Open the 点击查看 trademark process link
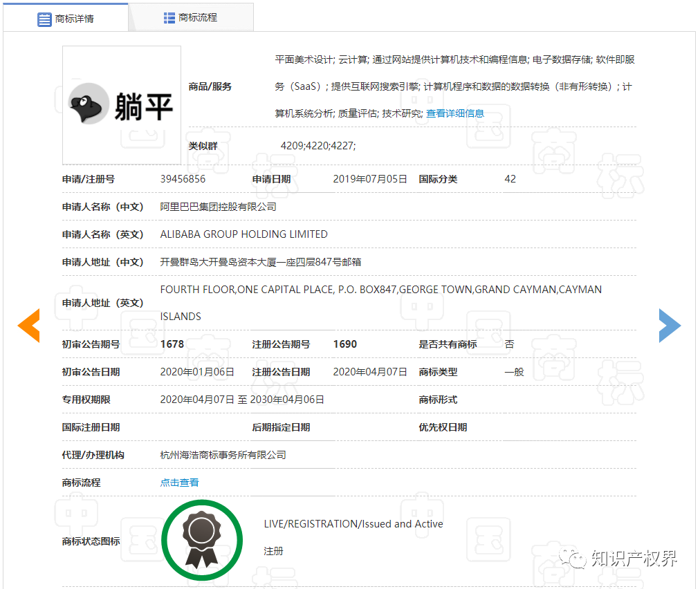 coord(179,483)
